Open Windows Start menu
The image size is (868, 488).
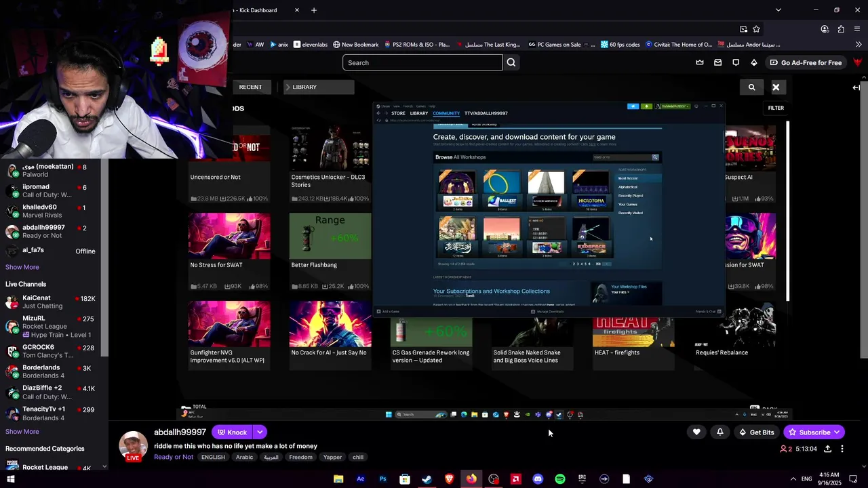click(x=10, y=479)
